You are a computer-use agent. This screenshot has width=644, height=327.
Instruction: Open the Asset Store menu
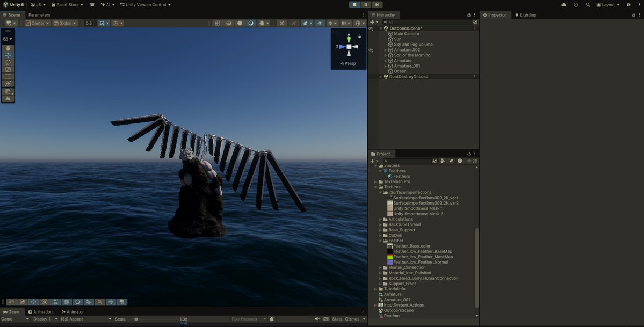coord(67,5)
